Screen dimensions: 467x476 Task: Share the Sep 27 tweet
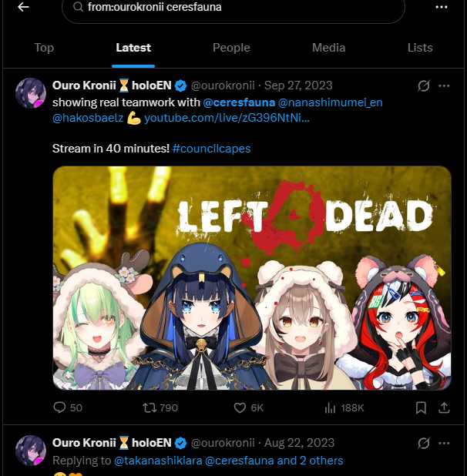[x=444, y=407]
